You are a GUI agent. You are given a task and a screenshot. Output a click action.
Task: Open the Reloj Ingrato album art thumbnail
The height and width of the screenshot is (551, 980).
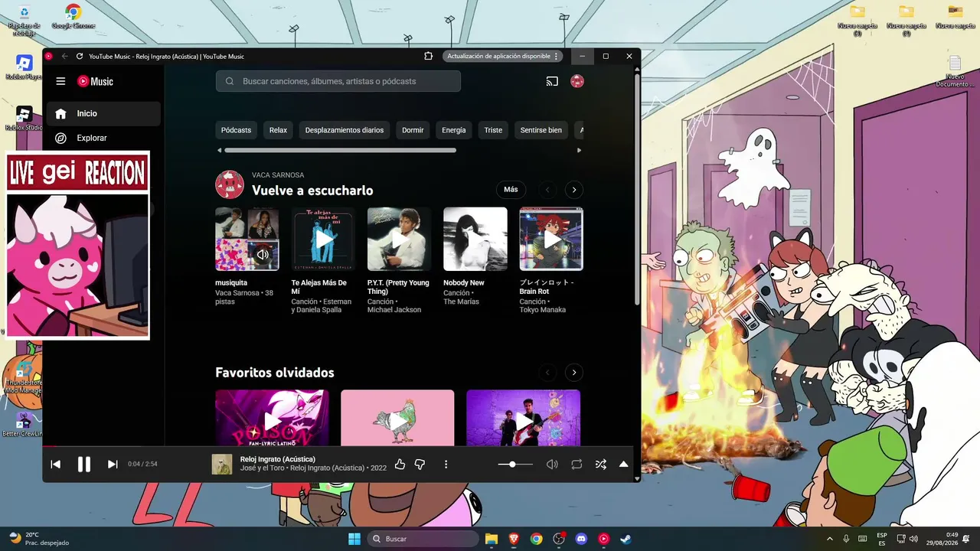pos(222,465)
